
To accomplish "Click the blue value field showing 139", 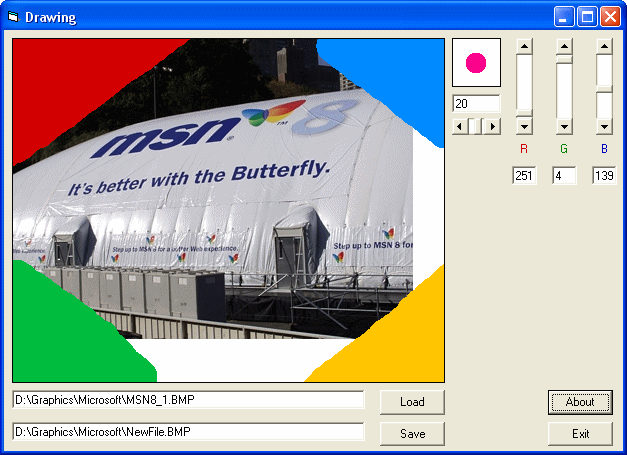I will click(604, 176).
